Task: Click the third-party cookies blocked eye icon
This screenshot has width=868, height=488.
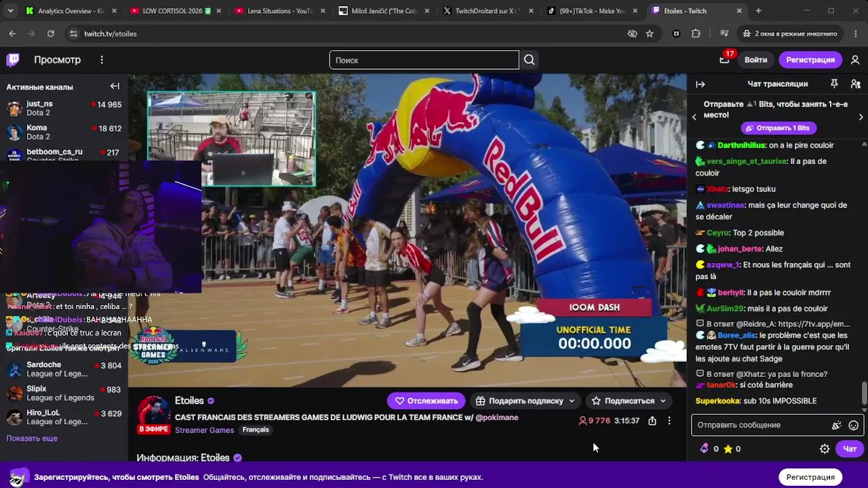Action: [x=632, y=33]
